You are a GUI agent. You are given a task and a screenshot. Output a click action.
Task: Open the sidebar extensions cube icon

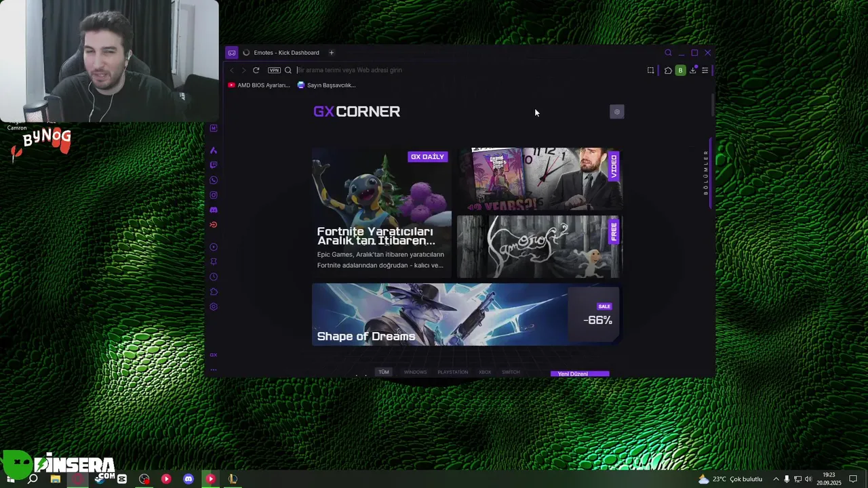point(214,292)
